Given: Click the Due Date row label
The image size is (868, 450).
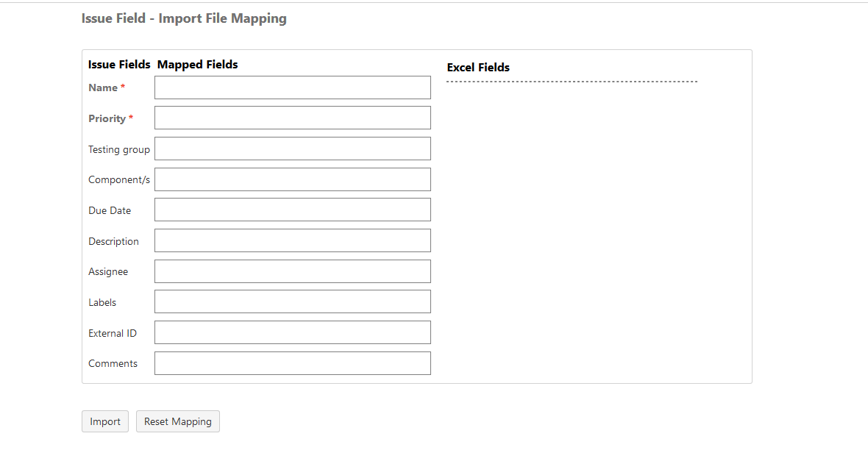Looking at the screenshot, I should (109, 210).
